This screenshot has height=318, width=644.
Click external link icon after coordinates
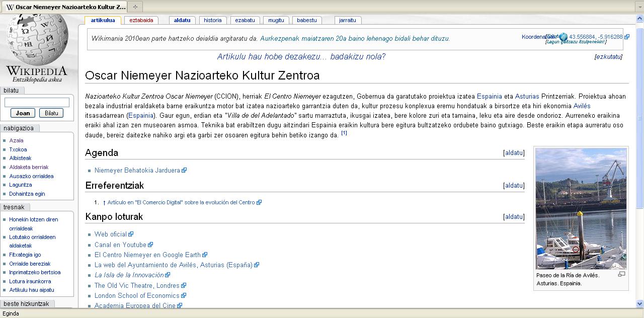tap(627, 37)
